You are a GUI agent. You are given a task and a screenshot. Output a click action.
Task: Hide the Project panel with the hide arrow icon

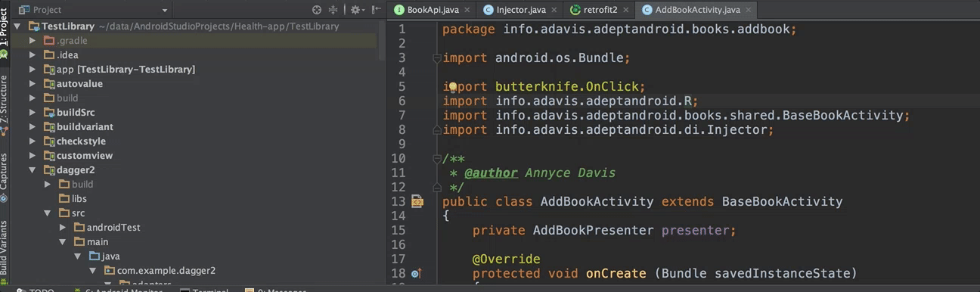tap(375, 10)
